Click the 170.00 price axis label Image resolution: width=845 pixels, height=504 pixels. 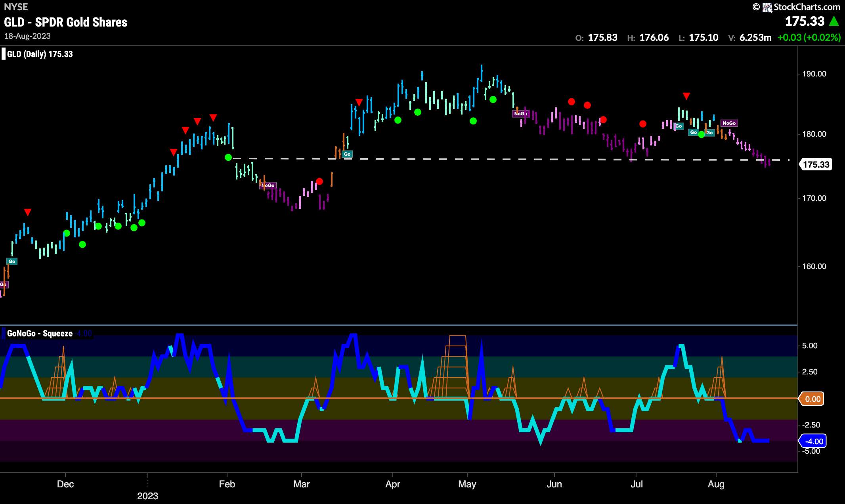click(x=814, y=198)
